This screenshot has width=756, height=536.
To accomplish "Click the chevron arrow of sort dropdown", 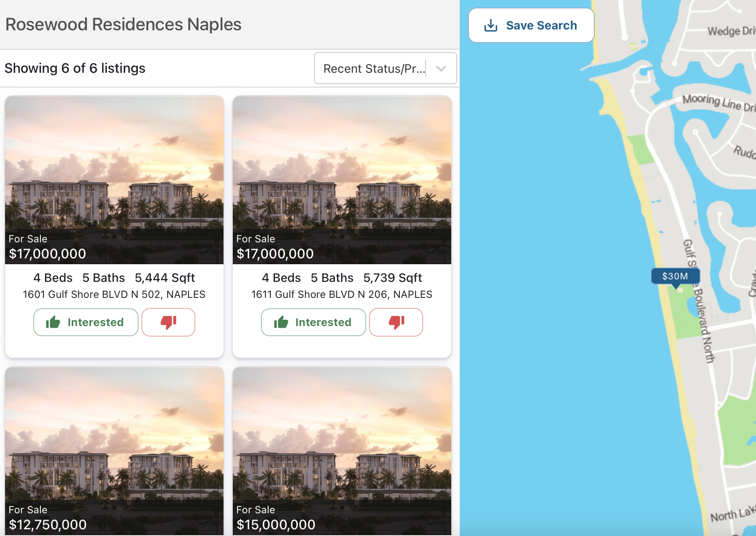I will [441, 69].
